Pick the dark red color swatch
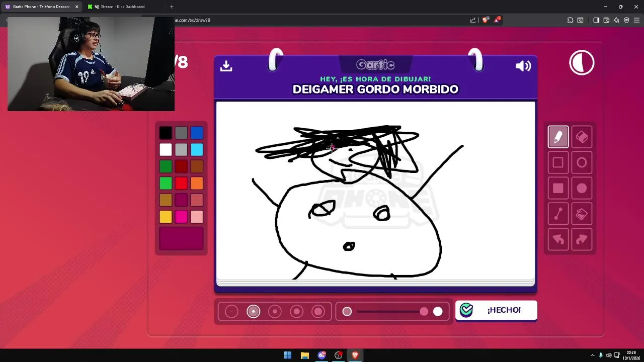Screen dimensions: 644x362 coord(181,166)
